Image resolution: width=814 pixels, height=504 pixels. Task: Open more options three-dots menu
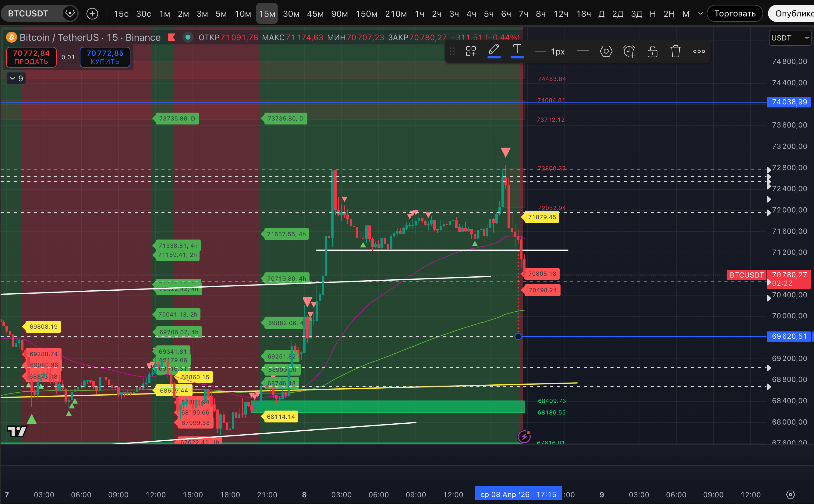(x=699, y=51)
